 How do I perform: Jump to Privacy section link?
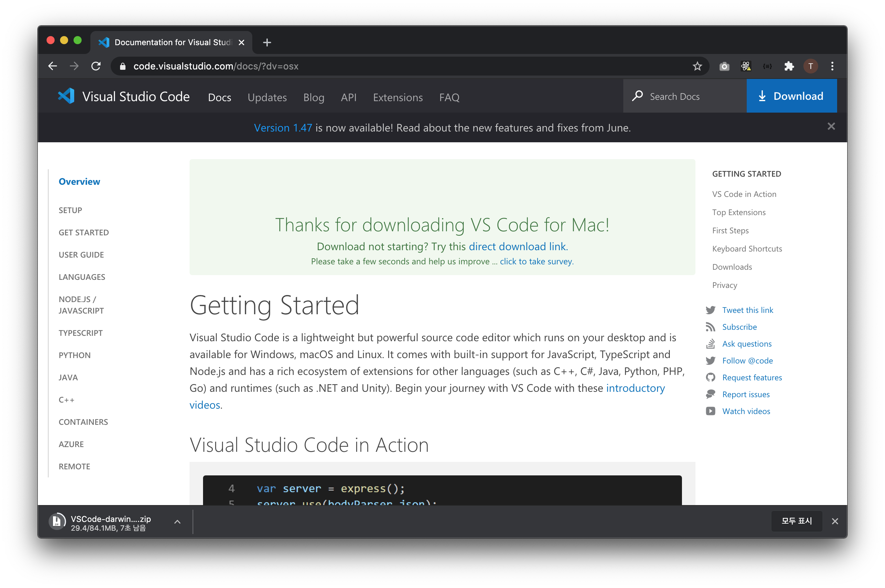click(724, 285)
